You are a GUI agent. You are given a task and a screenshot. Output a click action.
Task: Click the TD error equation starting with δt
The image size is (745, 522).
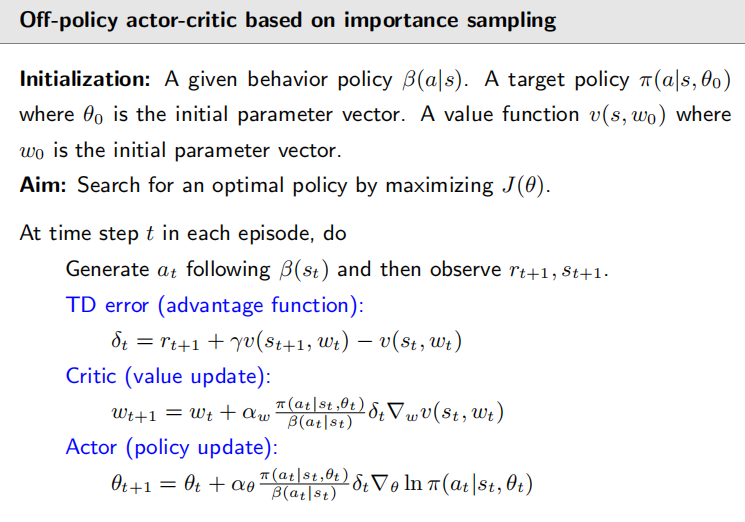pos(286,341)
